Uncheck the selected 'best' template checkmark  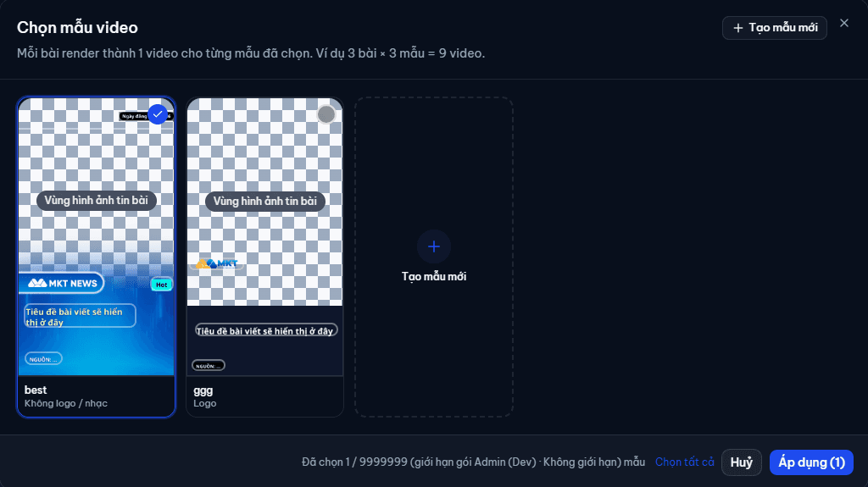(x=158, y=114)
